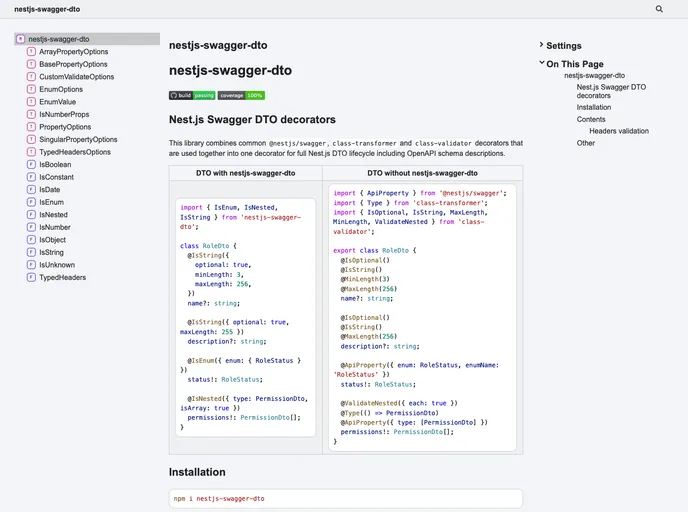Jump to Headers validation in On This Page
The height and width of the screenshot is (512, 688).
pyautogui.click(x=619, y=131)
